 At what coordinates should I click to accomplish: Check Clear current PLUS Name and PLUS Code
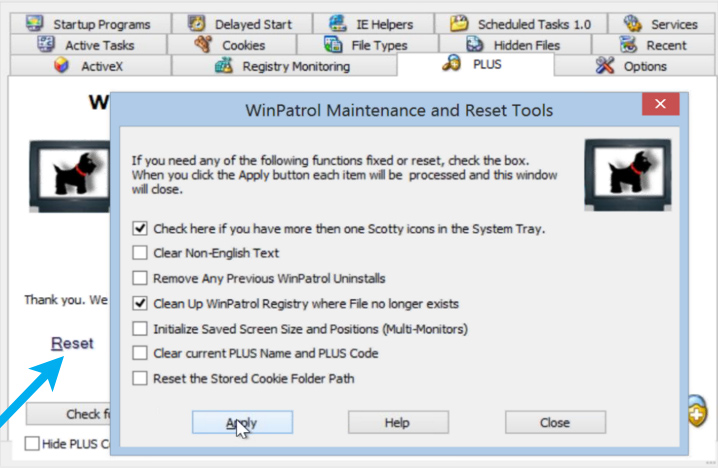pyautogui.click(x=140, y=353)
